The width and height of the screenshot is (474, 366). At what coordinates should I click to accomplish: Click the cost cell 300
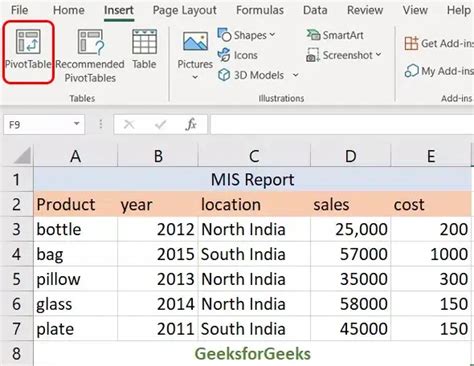[431, 279]
